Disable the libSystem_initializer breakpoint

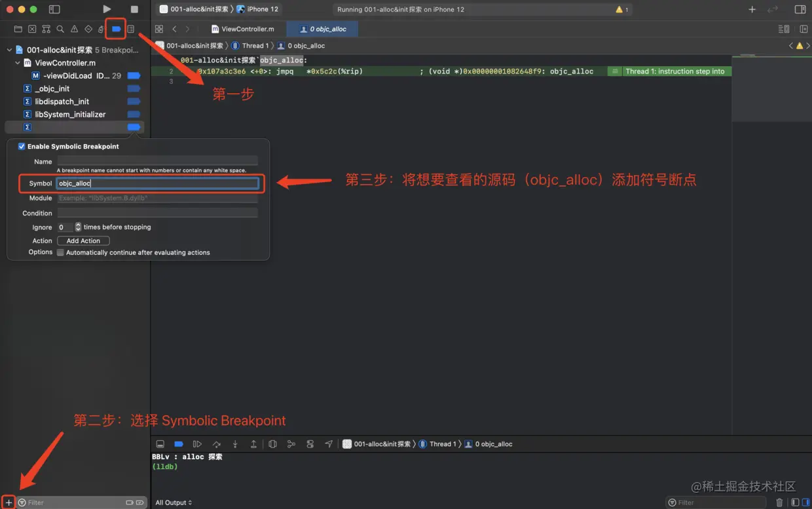click(134, 114)
